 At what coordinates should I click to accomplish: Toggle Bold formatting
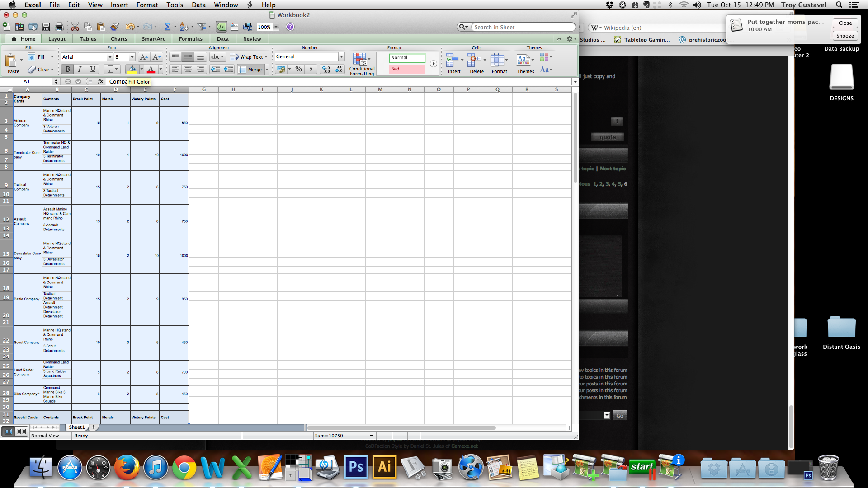pyautogui.click(x=67, y=69)
